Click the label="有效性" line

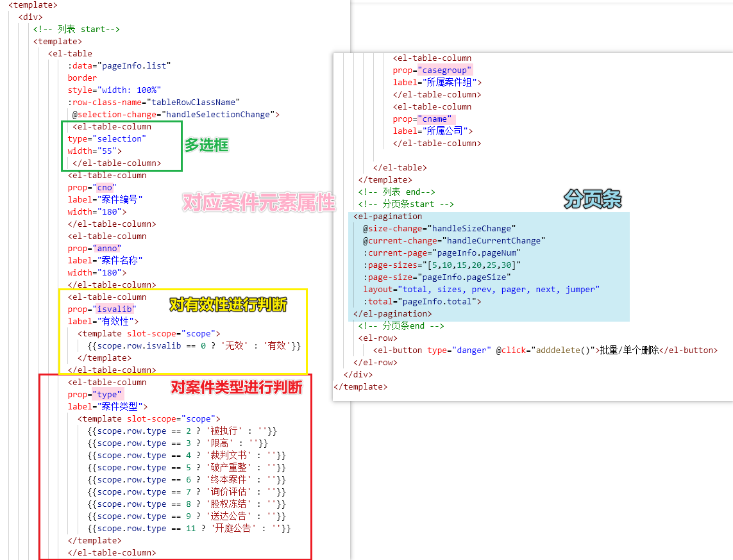pos(103,322)
